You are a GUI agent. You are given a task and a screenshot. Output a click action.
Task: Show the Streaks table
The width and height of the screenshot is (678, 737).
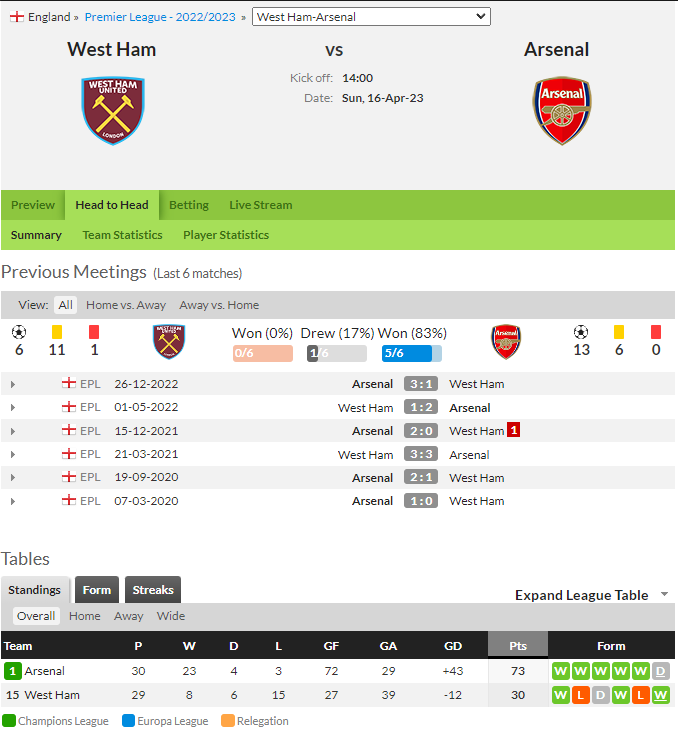(x=153, y=589)
